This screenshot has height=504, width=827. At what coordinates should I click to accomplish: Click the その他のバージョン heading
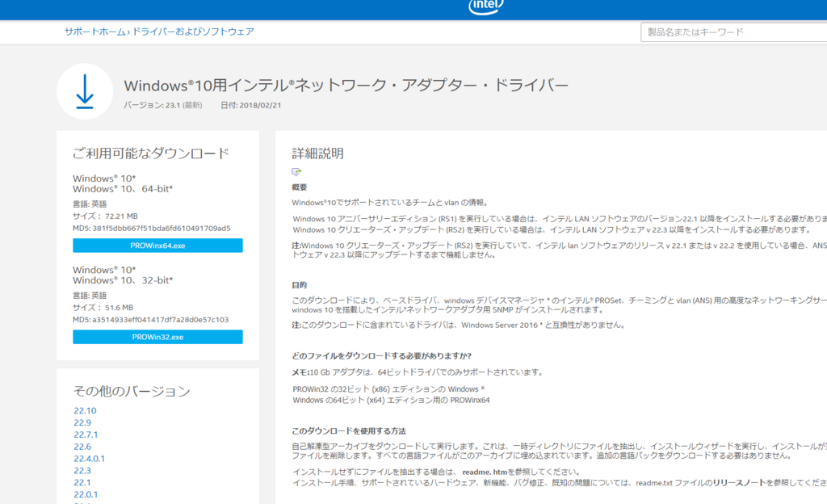point(132,391)
